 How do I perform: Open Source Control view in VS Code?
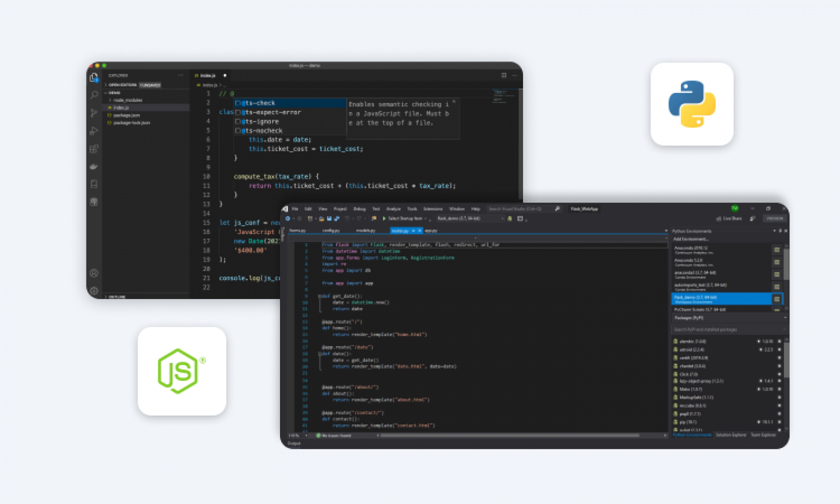pyautogui.click(x=94, y=113)
